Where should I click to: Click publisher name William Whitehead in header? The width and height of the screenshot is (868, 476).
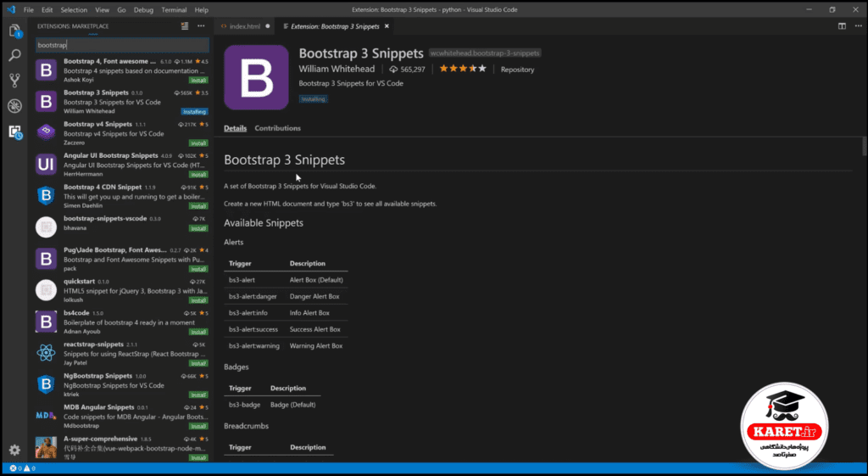[337, 69]
